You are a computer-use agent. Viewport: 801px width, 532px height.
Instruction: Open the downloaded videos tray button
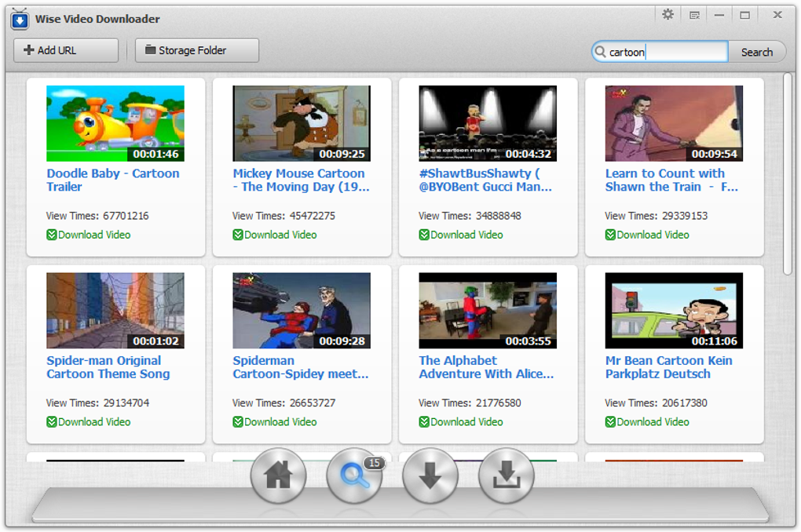click(507, 476)
